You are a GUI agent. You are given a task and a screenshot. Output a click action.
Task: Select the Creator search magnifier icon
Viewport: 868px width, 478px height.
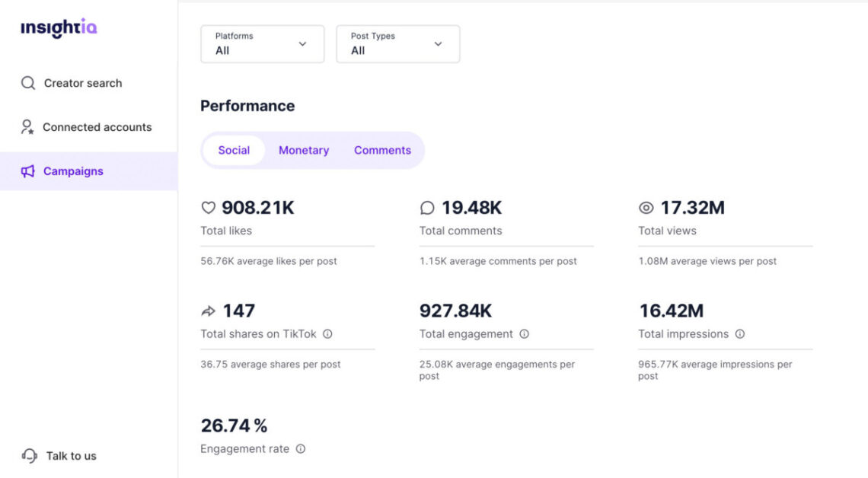tap(28, 83)
